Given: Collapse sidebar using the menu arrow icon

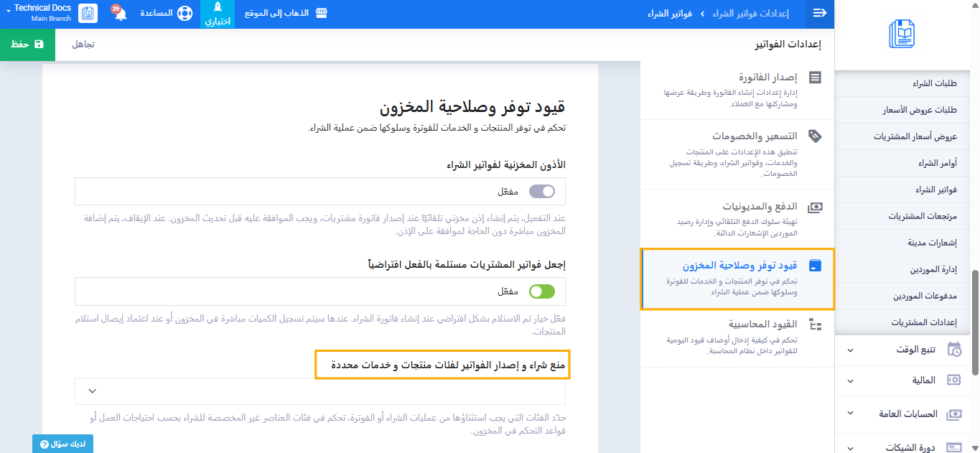Looking at the screenshot, I should tap(820, 14).
